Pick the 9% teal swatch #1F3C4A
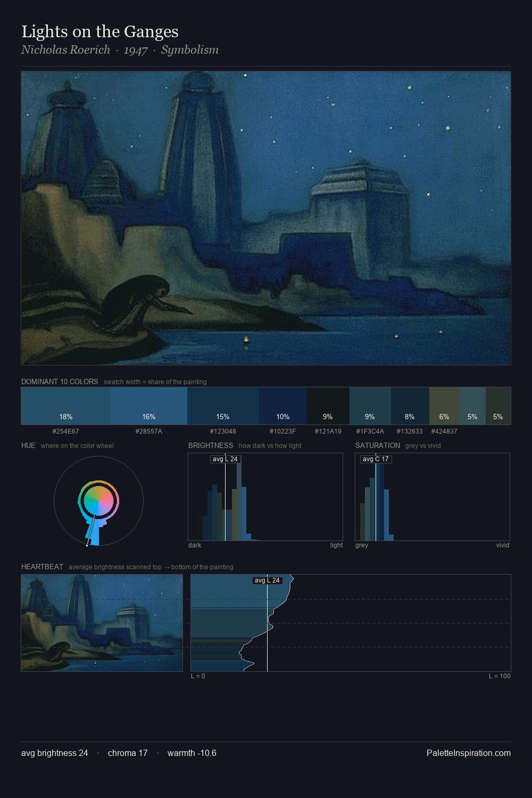Screen dimensions: 532x798 pyautogui.click(x=370, y=406)
